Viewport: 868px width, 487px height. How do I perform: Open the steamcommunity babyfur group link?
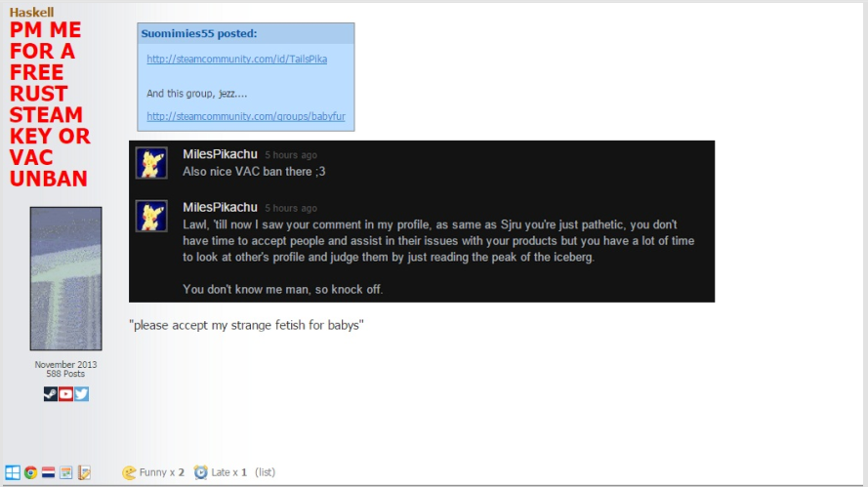tap(246, 116)
